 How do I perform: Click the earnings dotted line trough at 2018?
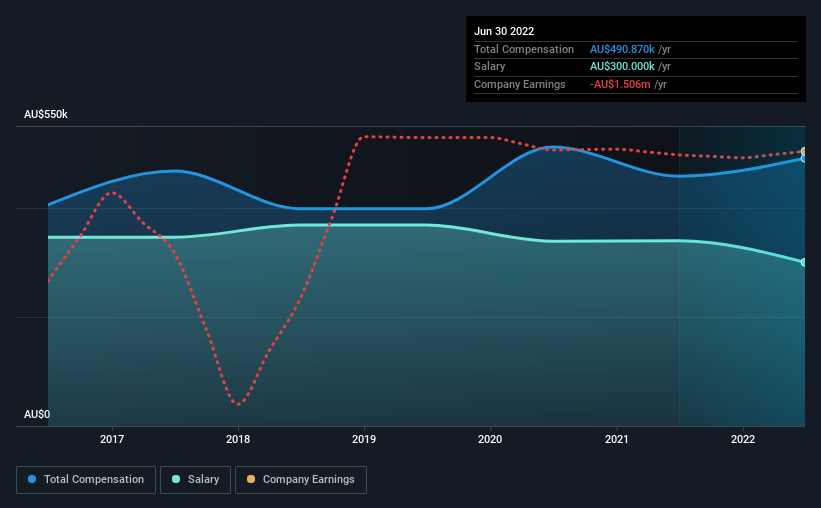coord(238,404)
